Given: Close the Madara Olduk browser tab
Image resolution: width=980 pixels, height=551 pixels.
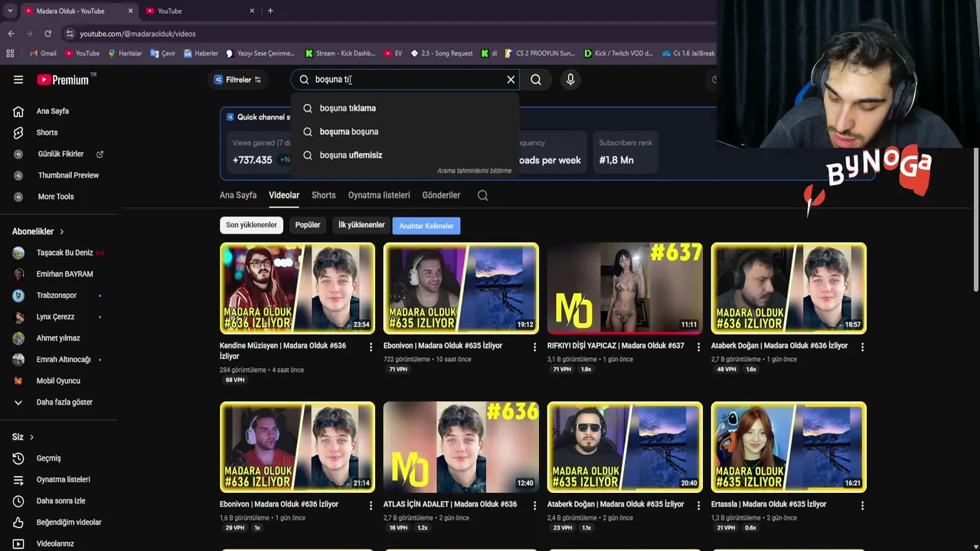Looking at the screenshot, I should (130, 11).
